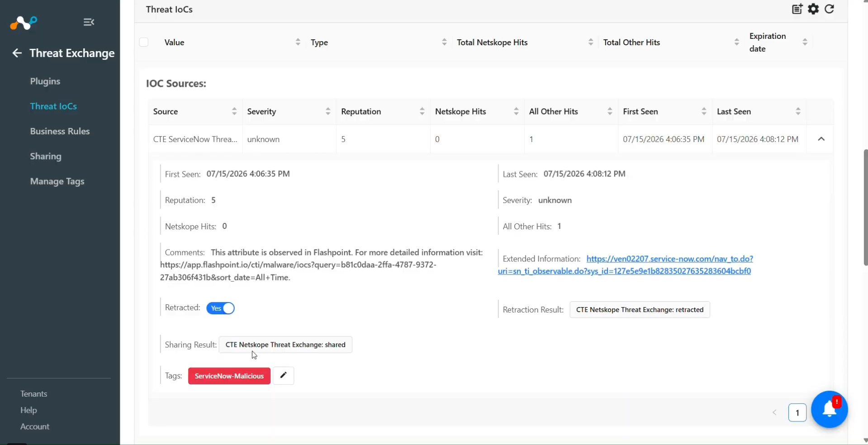This screenshot has width=868, height=445.
Task: Go to pagination page 1
Action: [797, 412]
